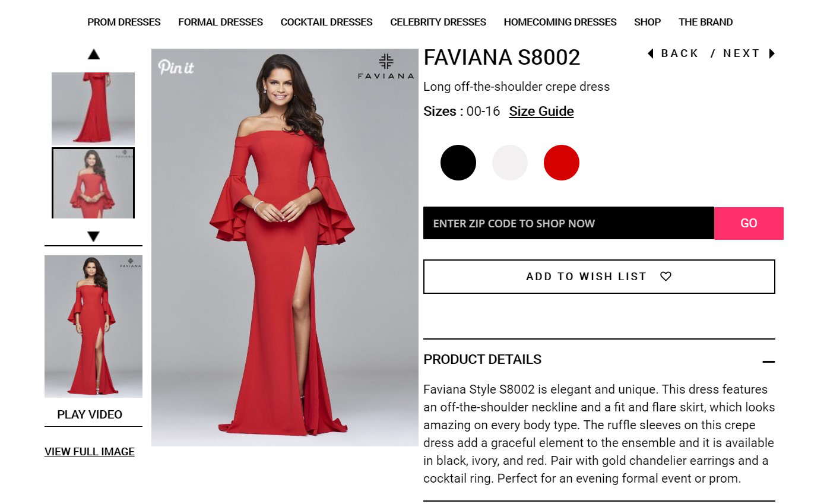
Task: Click the Faviana logo on main image
Action: coord(386,66)
